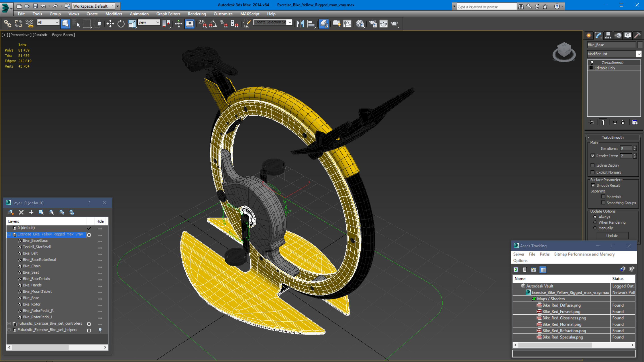Click the Mirror tool icon

click(300, 24)
